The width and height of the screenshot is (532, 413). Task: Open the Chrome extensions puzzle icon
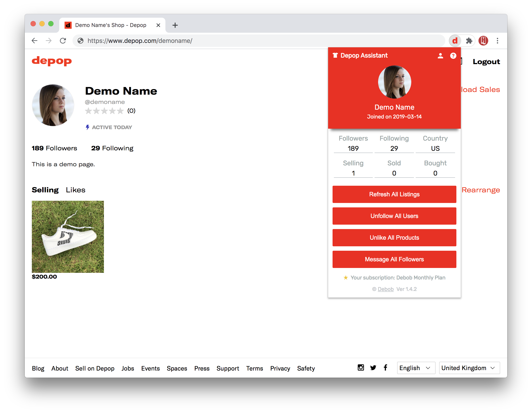coord(469,41)
